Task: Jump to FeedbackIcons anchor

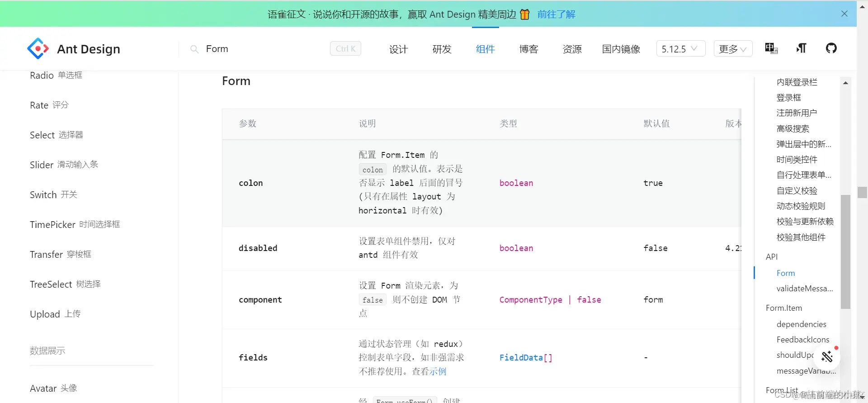Action: (x=803, y=339)
